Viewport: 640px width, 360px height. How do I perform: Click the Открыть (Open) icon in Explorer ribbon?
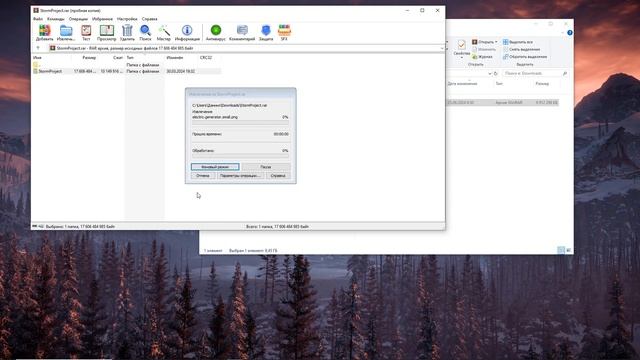[474, 42]
